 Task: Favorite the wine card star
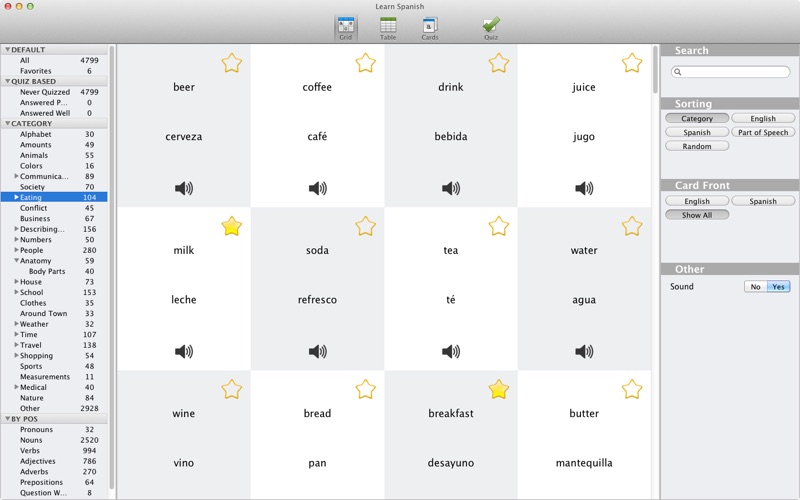(232, 389)
